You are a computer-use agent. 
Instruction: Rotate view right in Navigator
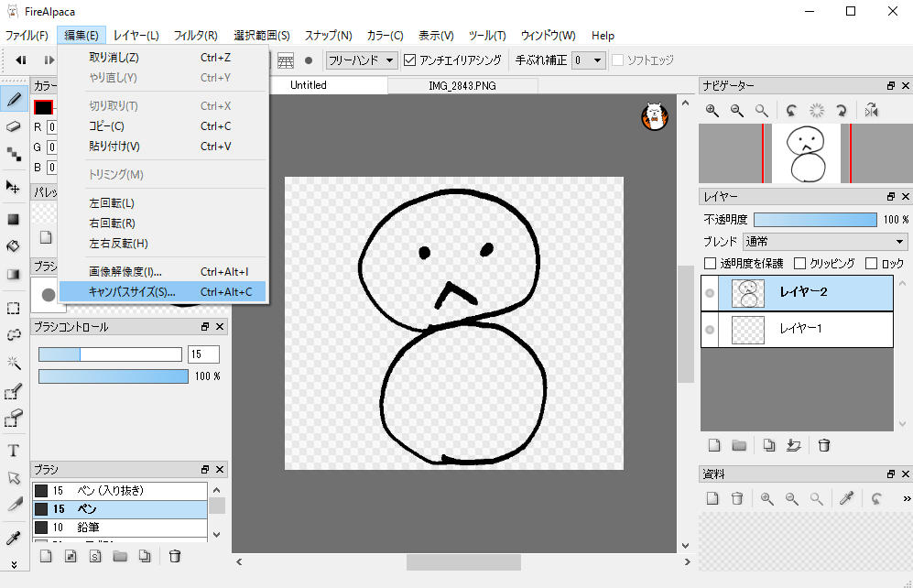pos(842,110)
